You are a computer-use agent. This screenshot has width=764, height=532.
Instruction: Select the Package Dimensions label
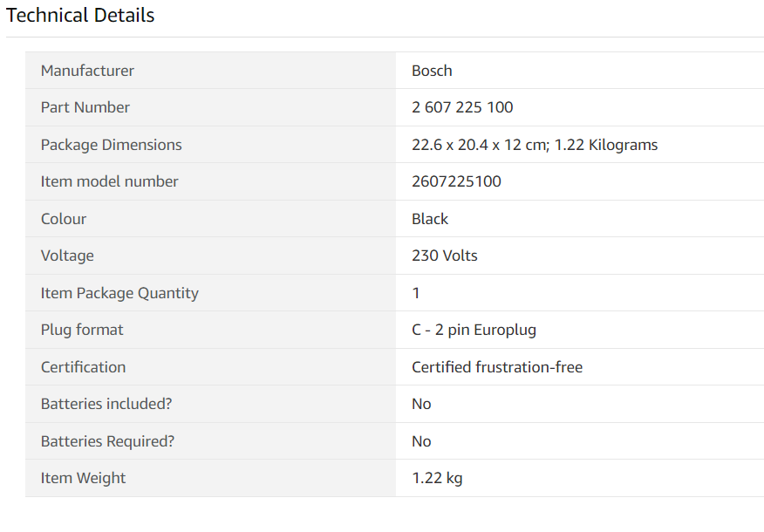point(111,145)
